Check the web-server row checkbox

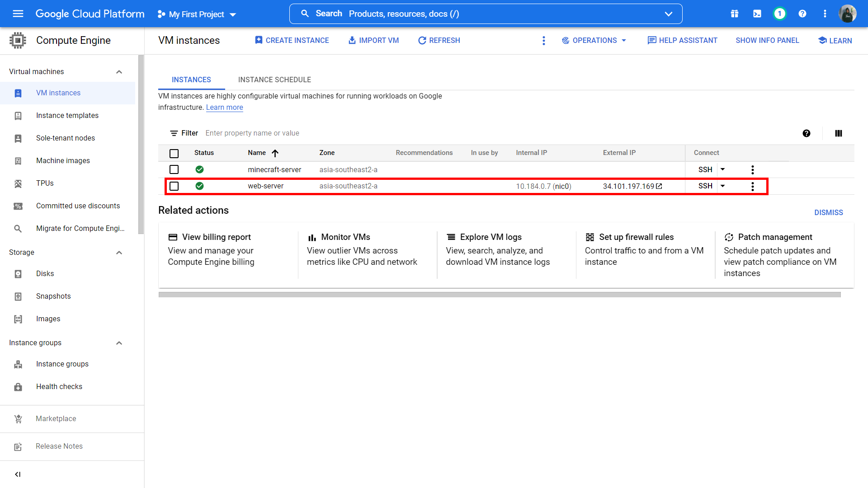tap(174, 186)
